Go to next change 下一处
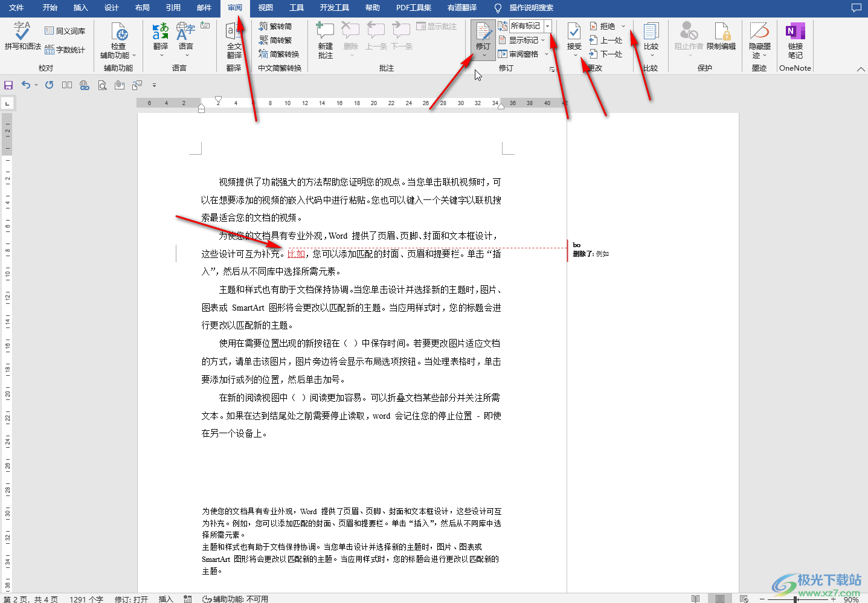The image size is (868, 603). coord(606,54)
